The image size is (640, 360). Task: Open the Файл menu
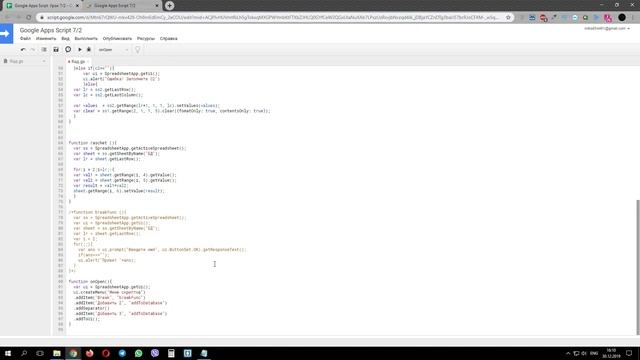point(25,38)
